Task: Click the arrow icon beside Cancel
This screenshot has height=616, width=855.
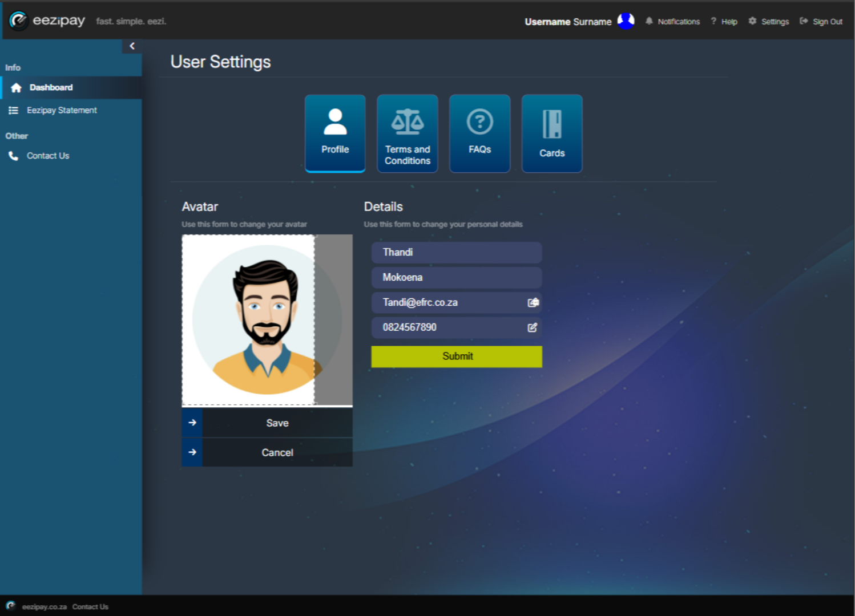Action: coord(192,452)
